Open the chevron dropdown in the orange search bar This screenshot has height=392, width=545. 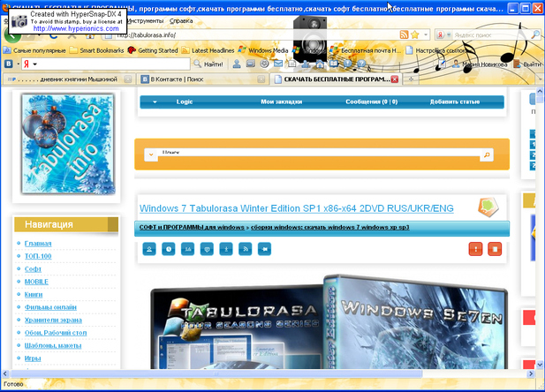151,155
